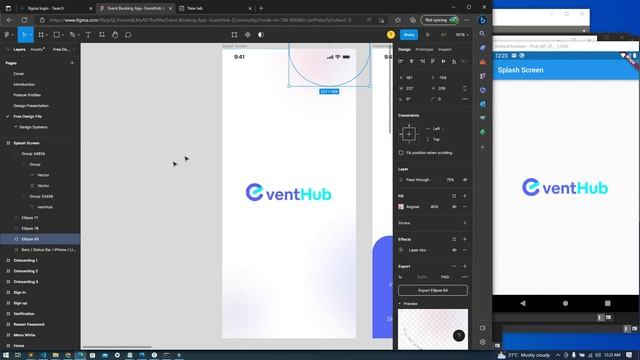Switch to the Assets tab
This screenshot has width=640, height=360.
tap(37, 49)
